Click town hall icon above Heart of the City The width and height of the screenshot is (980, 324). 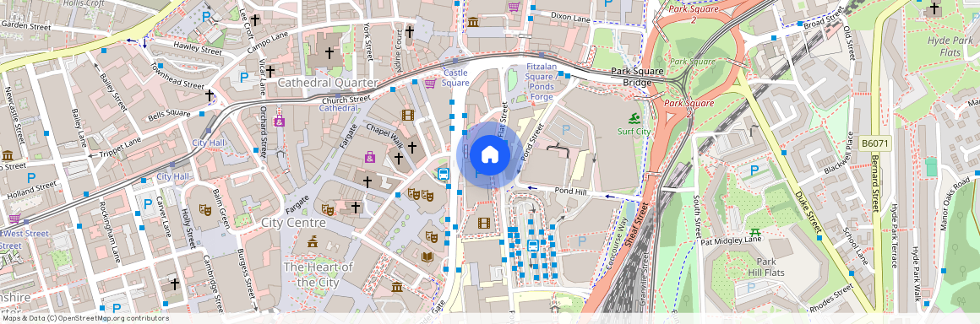[313, 241]
